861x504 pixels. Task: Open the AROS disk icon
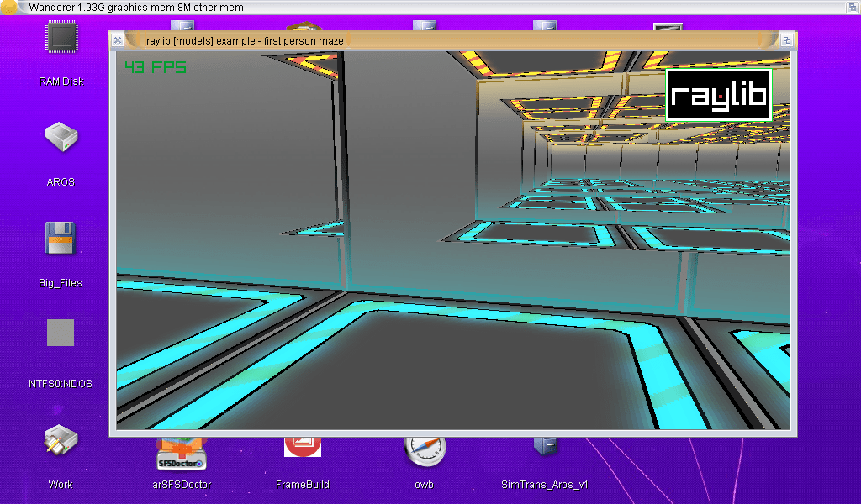tap(61, 139)
